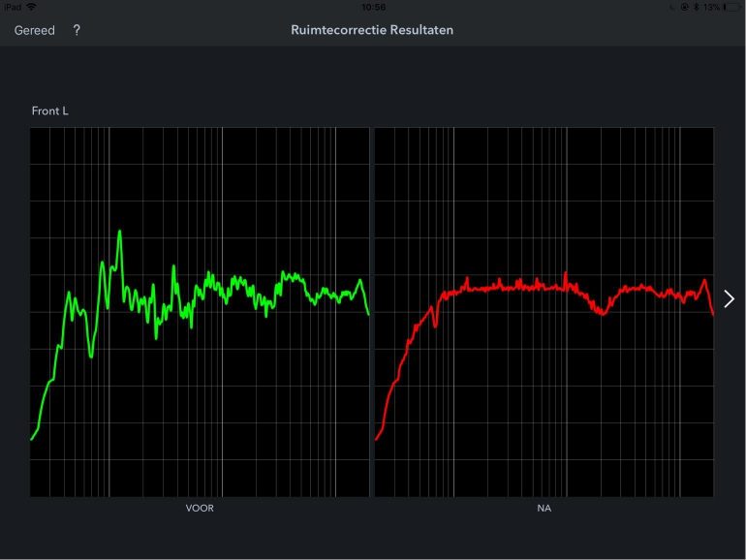Select the NA label under the right graph
Viewport: 746px width, 560px height.
point(544,508)
